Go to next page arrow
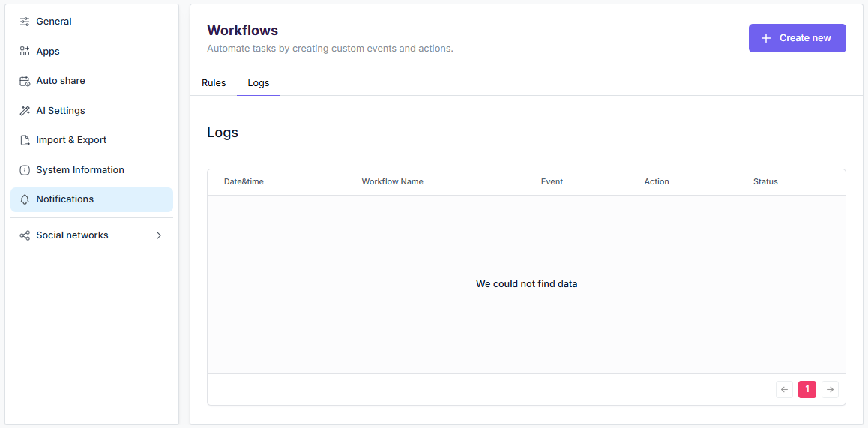 [830, 389]
